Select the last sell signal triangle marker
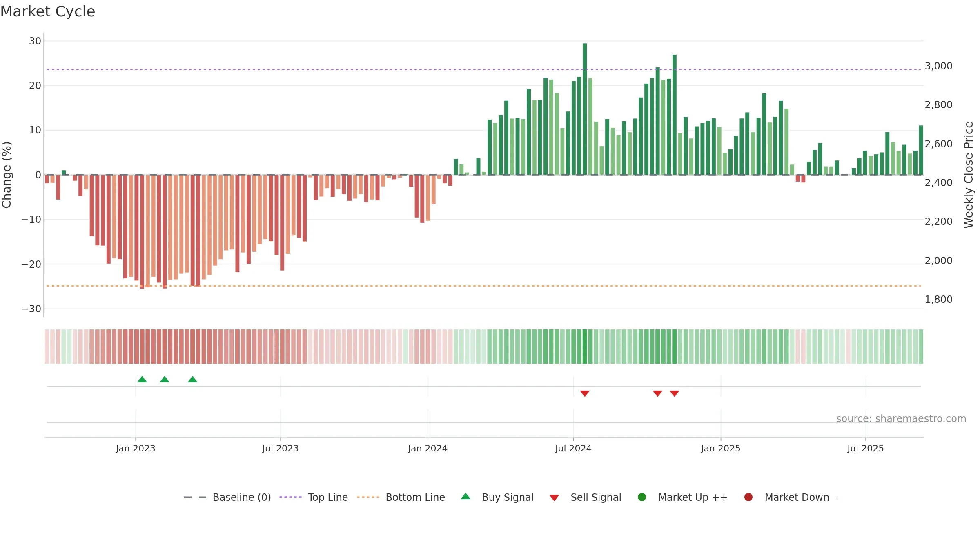Screen dimensions: 980x551 (x=675, y=393)
